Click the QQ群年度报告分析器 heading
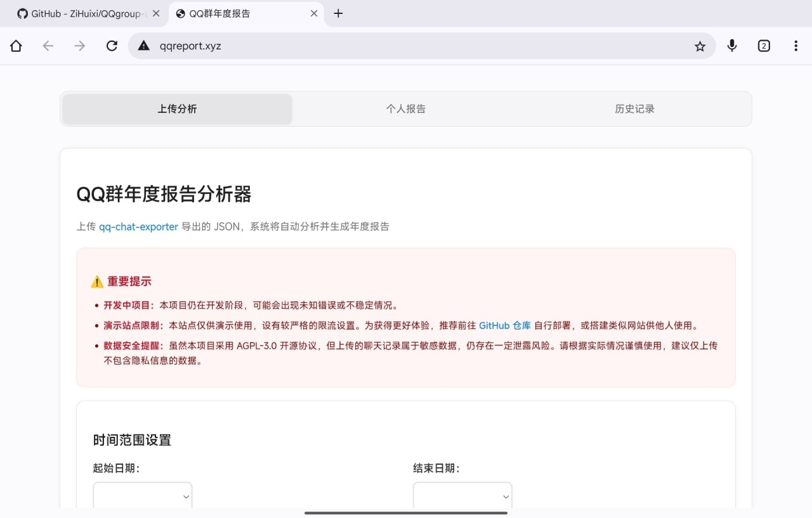This screenshot has width=812, height=518. click(x=164, y=194)
